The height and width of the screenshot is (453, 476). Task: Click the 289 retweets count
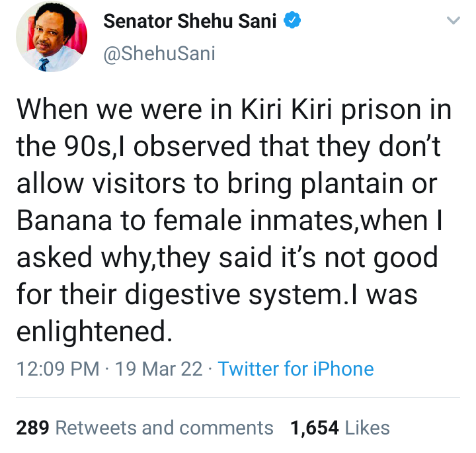[33, 428]
